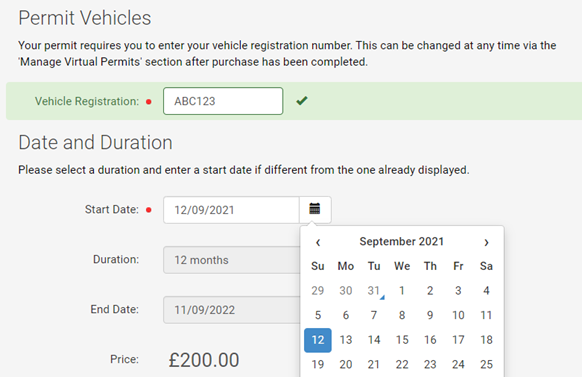Click the Start Date input field

[x=231, y=210]
